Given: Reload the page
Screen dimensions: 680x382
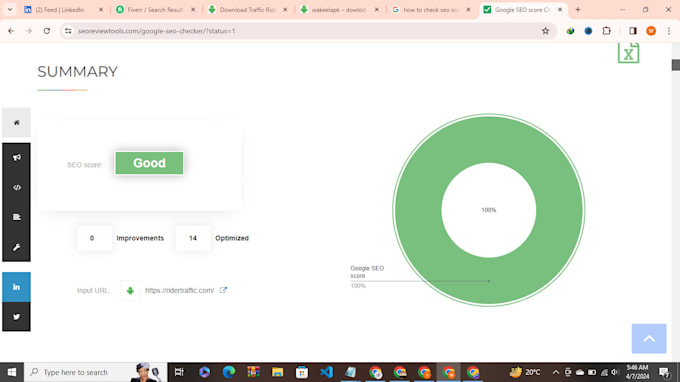Looking at the screenshot, I should point(47,31).
